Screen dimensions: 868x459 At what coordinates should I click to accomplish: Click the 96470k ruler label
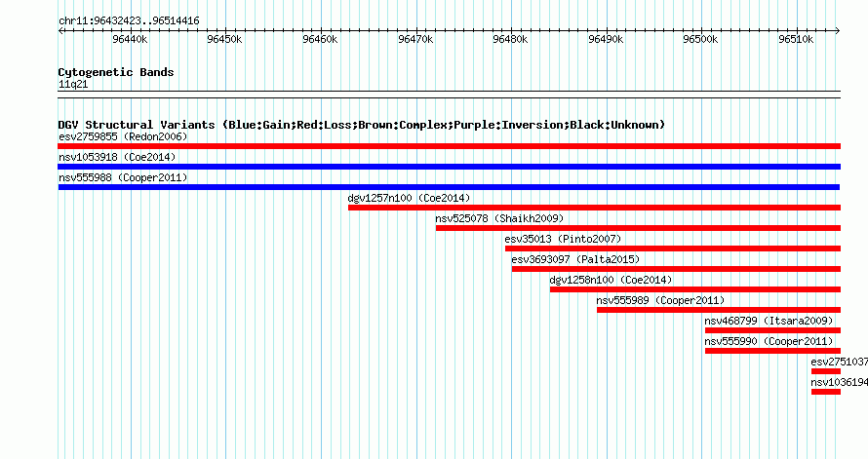pos(415,39)
